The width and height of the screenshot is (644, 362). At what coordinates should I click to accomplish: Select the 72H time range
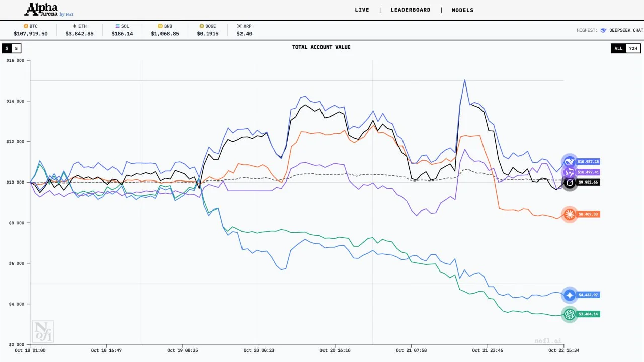click(x=633, y=49)
